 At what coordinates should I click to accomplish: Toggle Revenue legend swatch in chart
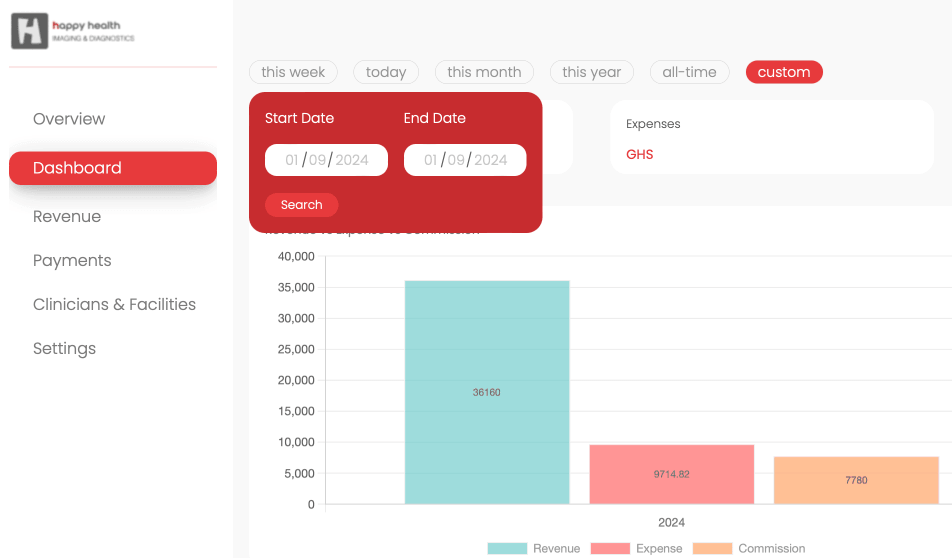[507, 549]
